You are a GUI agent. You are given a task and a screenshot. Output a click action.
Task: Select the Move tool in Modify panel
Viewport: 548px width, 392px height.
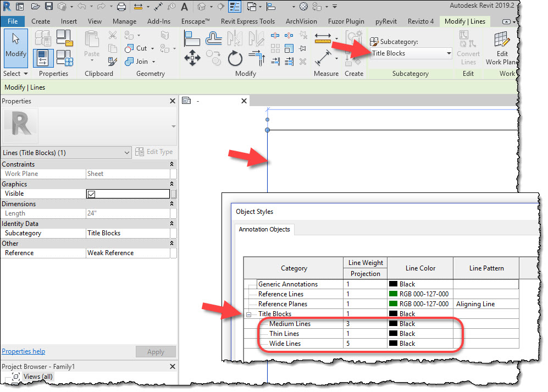[192, 58]
